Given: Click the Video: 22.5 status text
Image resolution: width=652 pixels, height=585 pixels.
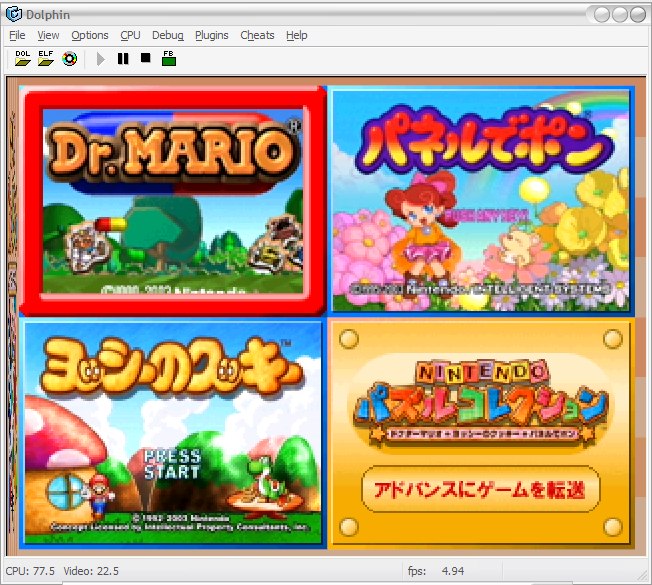Looking at the screenshot, I should click(91, 571).
